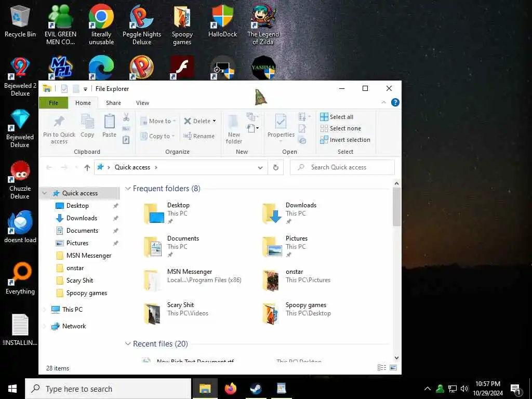
Task: Click Select none in ribbon
Action: coord(341,128)
